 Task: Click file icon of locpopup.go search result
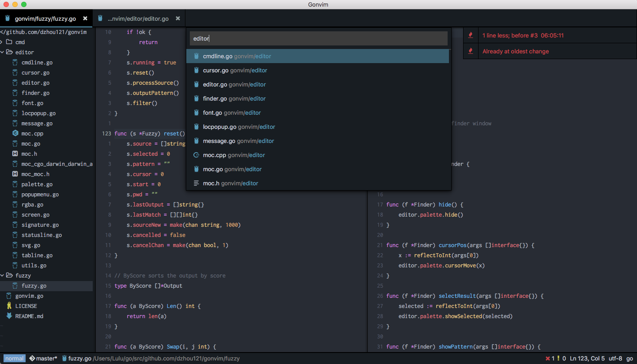pos(196,127)
